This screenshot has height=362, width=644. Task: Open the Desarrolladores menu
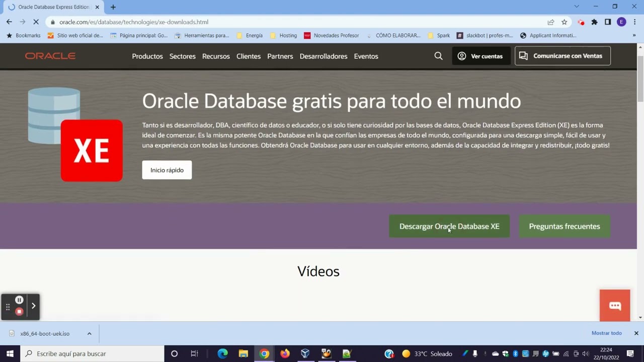[324, 56]
